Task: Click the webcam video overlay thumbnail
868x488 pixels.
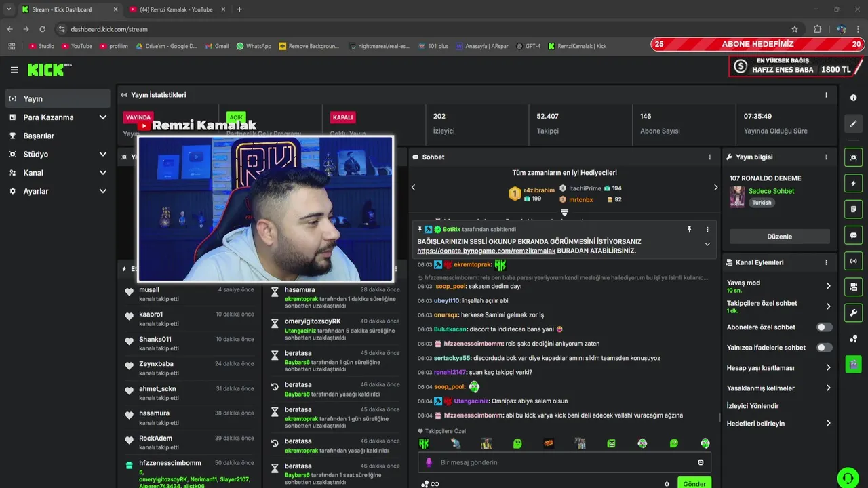Action: [x=265, y=209]
